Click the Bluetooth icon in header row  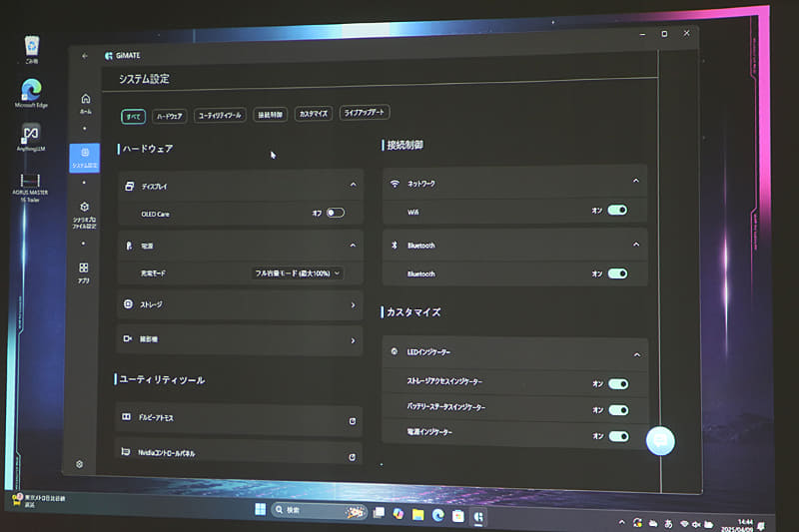[x=394, y=245]
